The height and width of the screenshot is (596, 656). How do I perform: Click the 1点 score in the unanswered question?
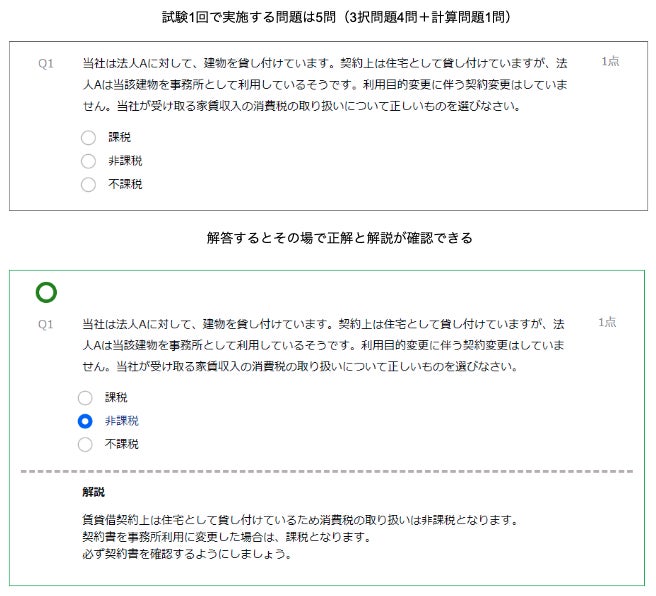click(x=610, y=61)
